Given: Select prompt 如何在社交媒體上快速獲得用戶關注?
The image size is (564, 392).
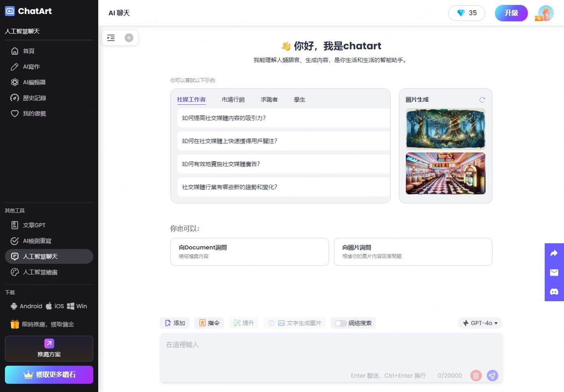Looking at the screenshot, I should pos(283,141).
